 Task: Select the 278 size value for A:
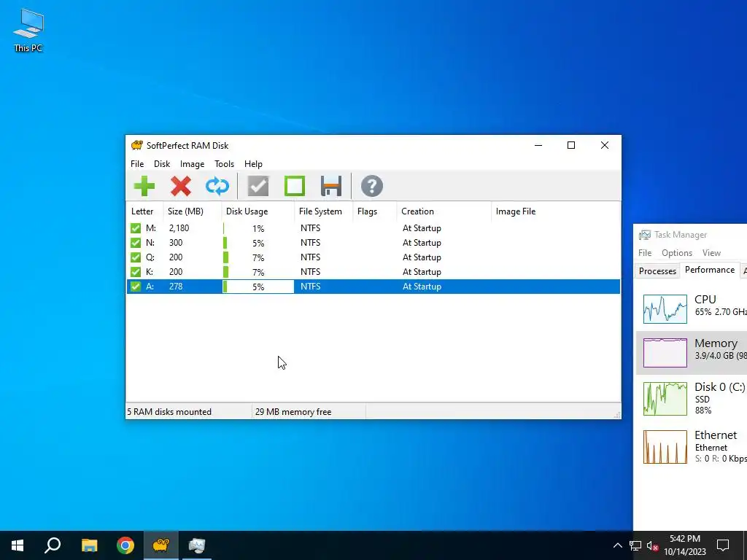[176, 286]
